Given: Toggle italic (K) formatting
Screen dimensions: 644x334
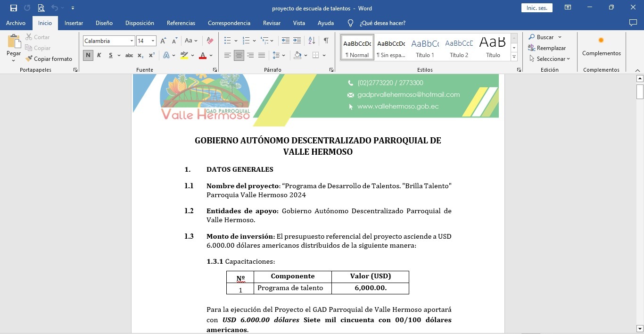Looking at the screenshot, I should (x=99, y=56).
